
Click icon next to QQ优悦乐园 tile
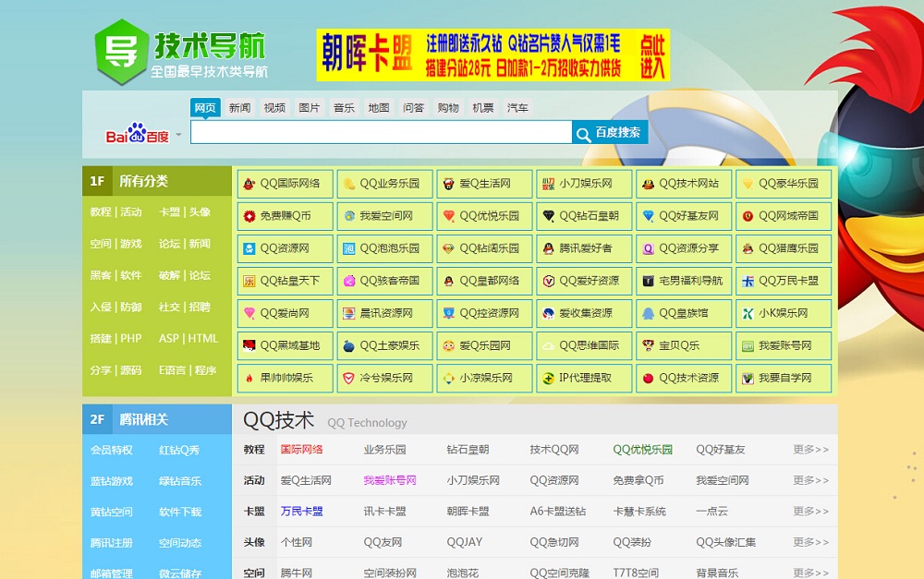pos(448,216)
